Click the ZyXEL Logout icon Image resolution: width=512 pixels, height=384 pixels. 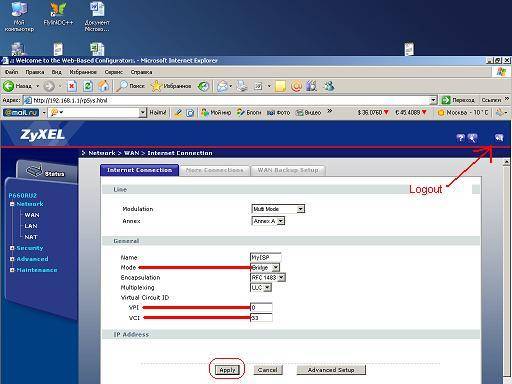499,138
